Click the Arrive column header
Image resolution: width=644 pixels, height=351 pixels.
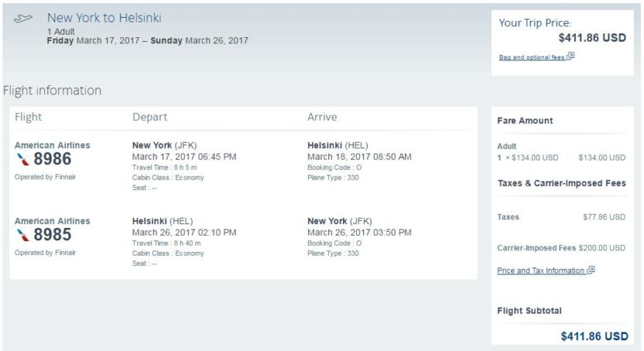click(x=322, y=117)
